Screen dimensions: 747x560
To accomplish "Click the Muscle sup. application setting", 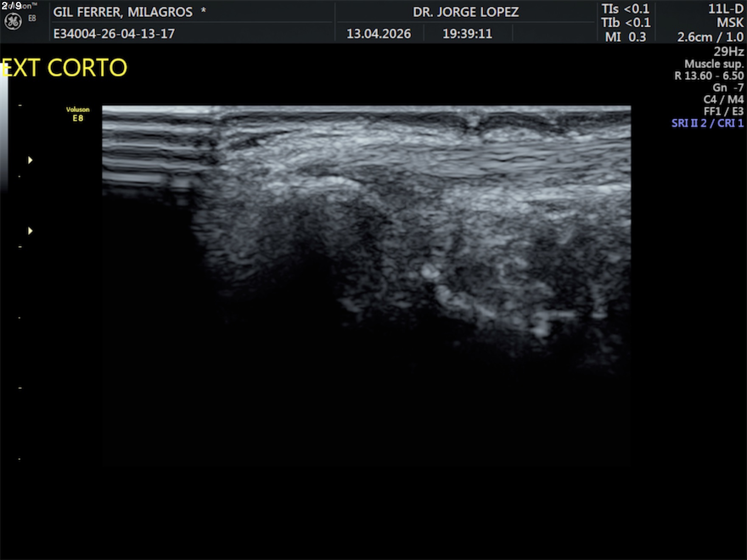I will click(714, 64).
